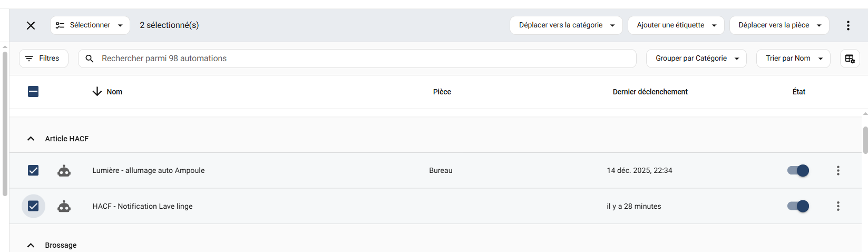Disable the Lumière allumage auto Ampoule toggle
The height and width of the screenshot is (252, 868).
pyautogui.click(x=798, y=171)
